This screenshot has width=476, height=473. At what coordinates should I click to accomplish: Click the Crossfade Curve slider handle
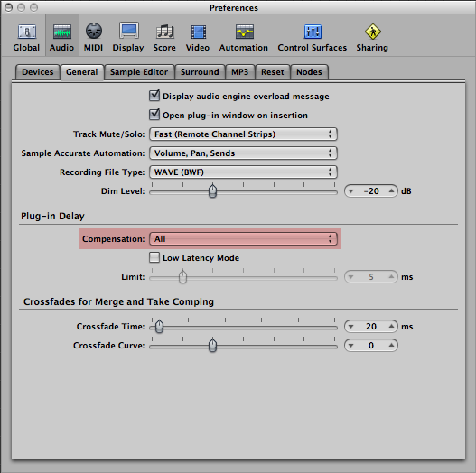[x=213, y=345]
